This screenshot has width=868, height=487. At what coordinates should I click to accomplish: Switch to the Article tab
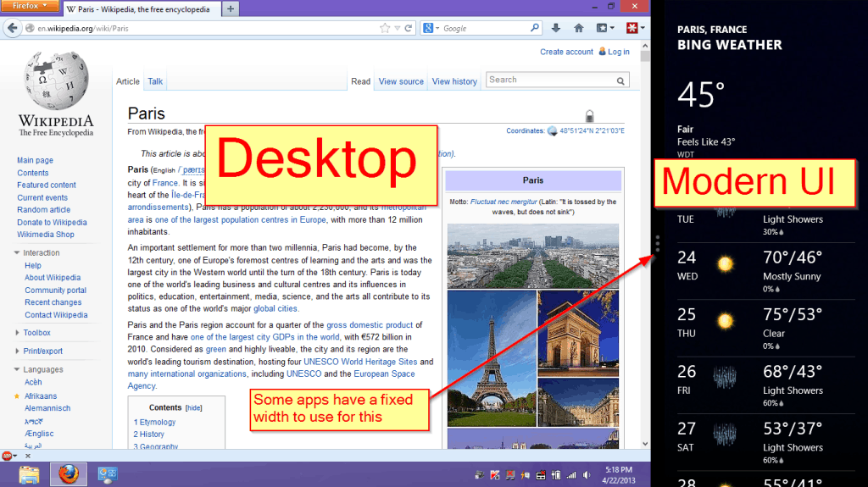tap(128, 81)
